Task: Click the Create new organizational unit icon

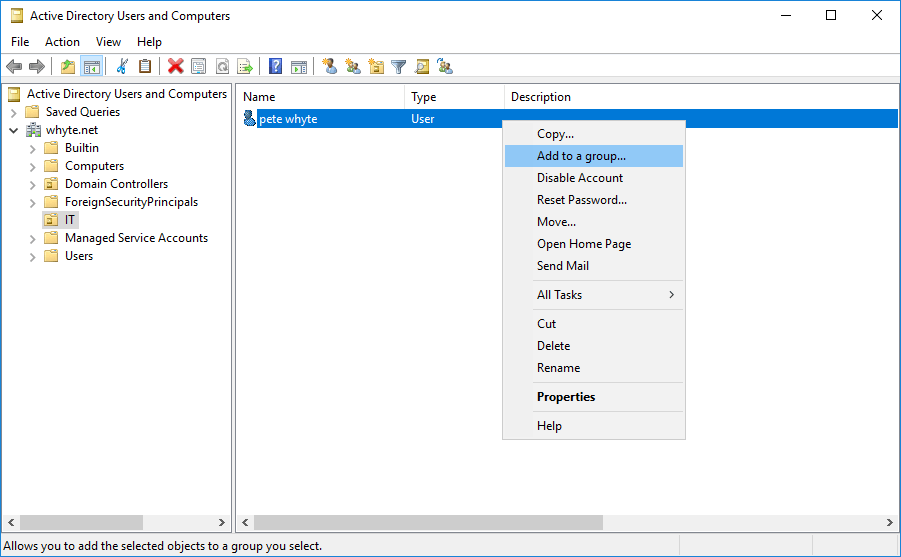Action: coord(376,67)
